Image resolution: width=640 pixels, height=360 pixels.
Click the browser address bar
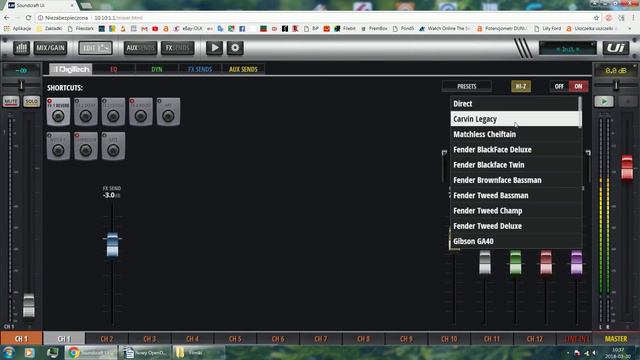click(x=314, y=18)
